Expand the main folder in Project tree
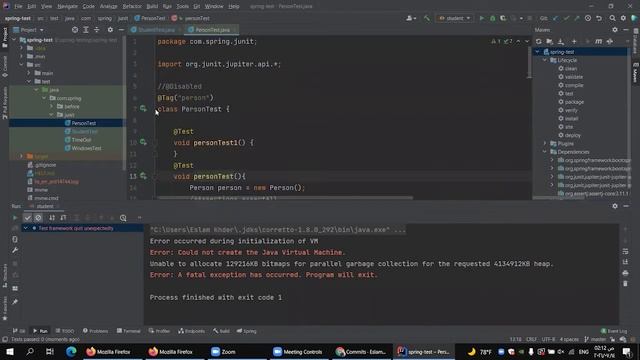 tap(29, 73)
